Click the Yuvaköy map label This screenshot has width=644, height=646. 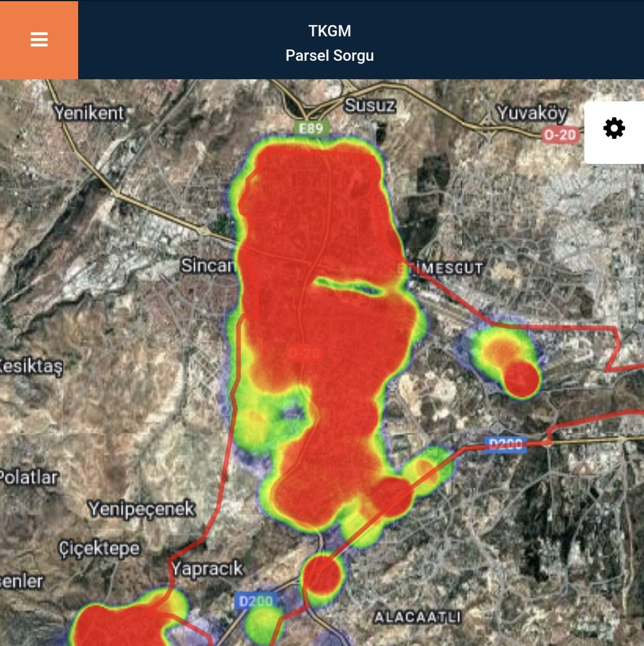coord(532,113)
